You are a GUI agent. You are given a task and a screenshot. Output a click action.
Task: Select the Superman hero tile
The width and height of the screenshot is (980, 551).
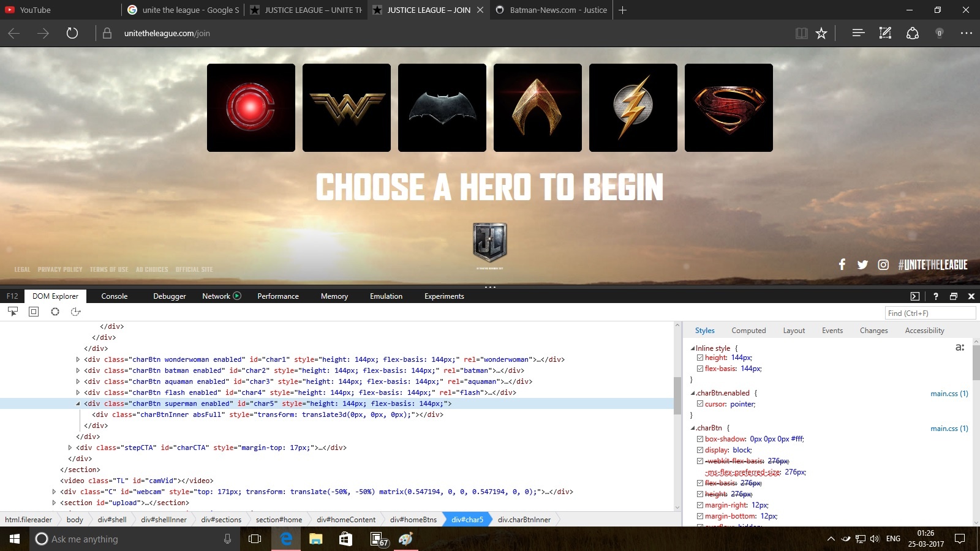(x=729, y=108)
